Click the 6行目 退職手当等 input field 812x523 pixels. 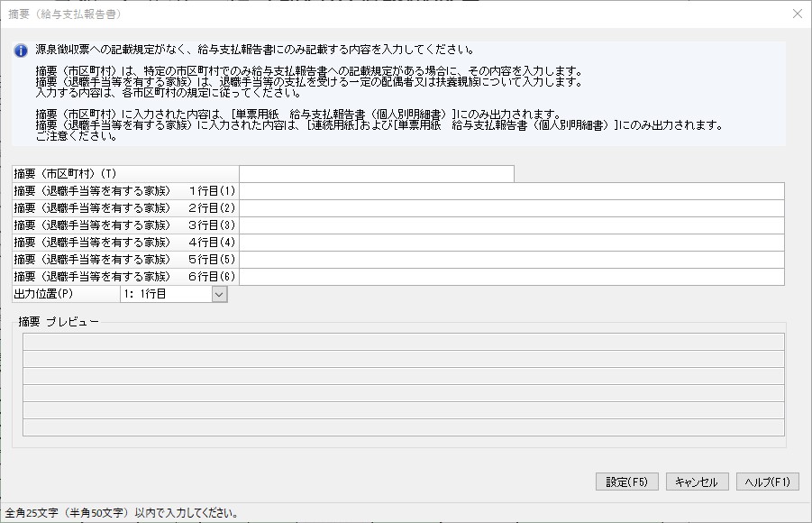click(511, 277)
